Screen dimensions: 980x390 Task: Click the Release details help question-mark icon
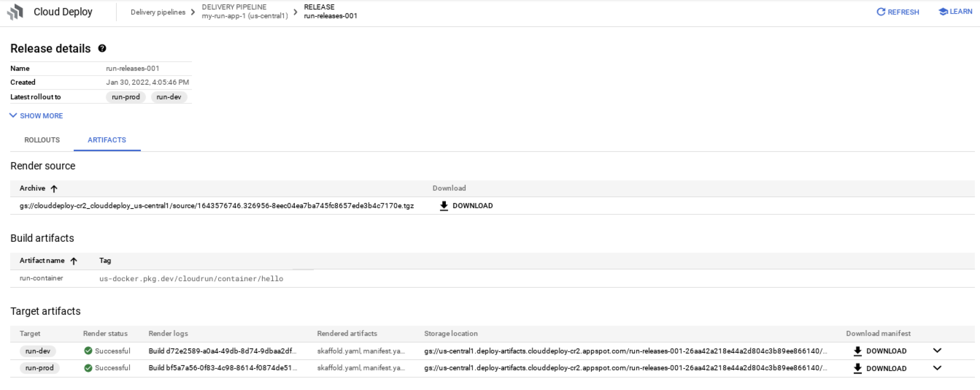pos(102,48)
